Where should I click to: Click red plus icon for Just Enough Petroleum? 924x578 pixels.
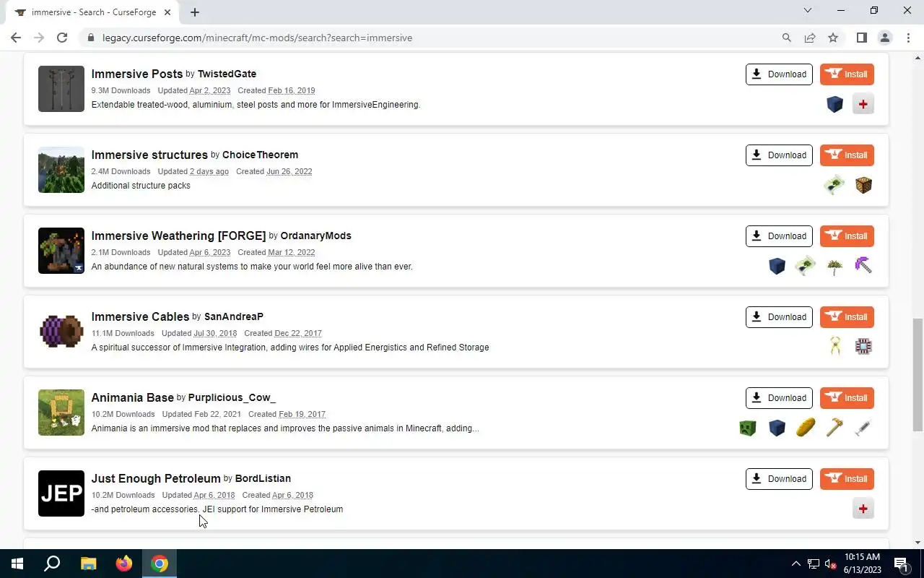tap(863, 509)
